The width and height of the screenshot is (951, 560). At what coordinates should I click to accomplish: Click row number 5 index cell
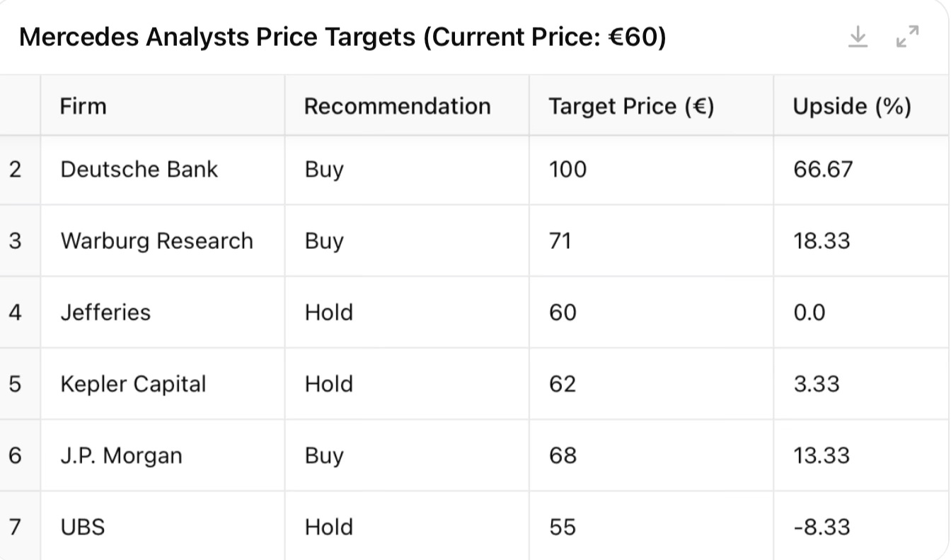point(16,384)
